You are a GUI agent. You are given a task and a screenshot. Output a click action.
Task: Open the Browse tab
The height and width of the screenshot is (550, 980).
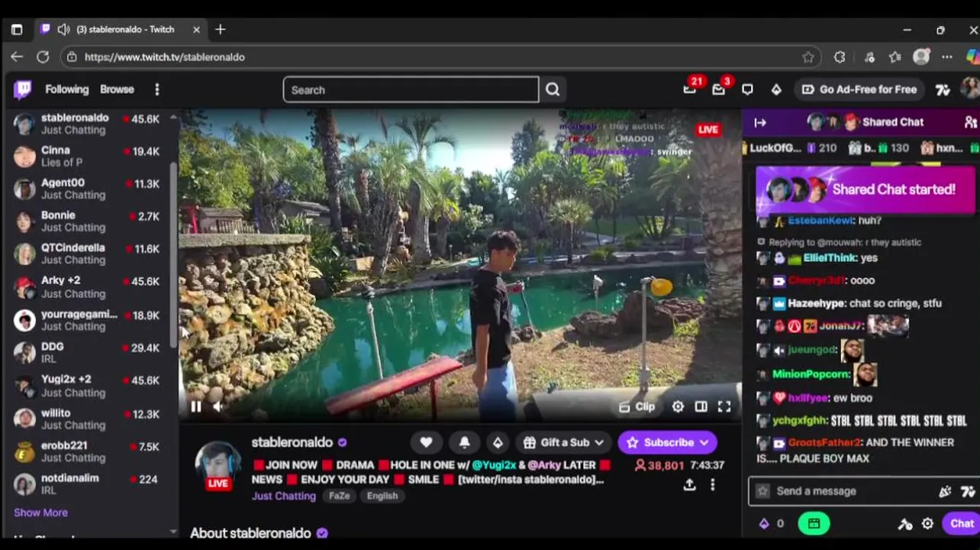pos(117,89)
